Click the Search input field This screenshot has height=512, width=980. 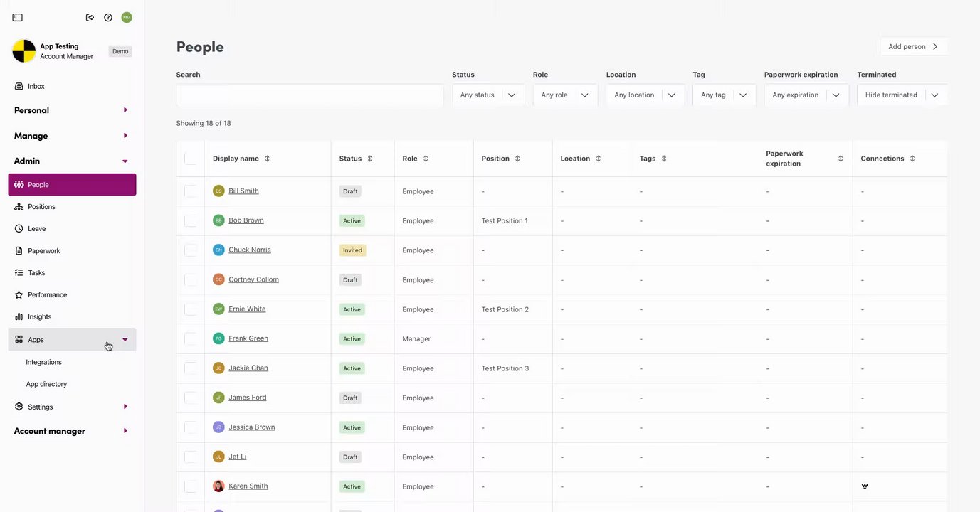[x=310, y=95]
